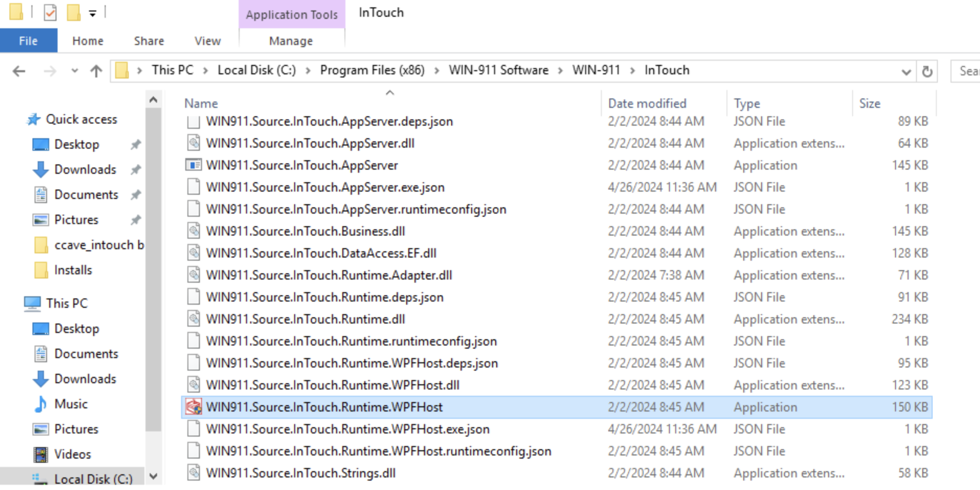Sort files by clicking the Date modified column header
Screen dimensions: 980x490
tap(647, 103)
